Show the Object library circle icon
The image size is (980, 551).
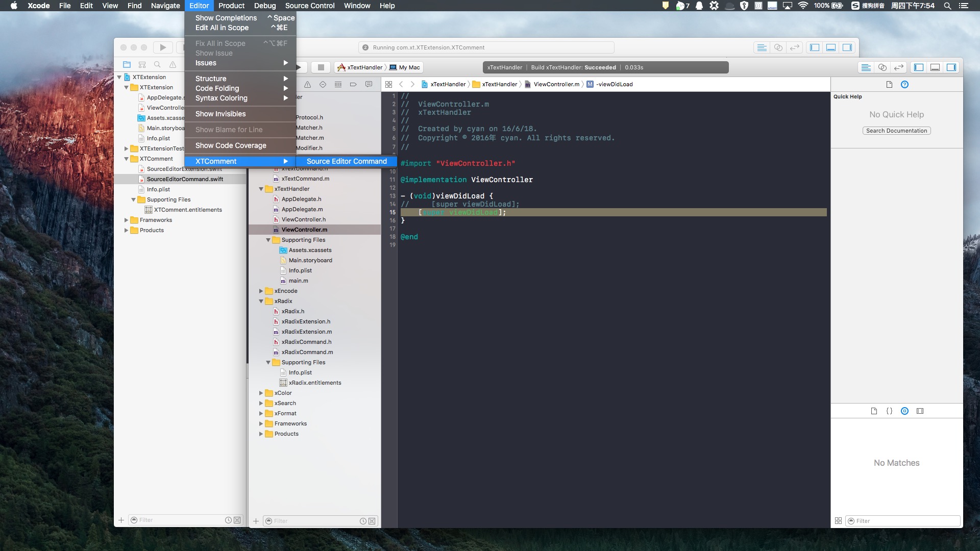[904, 411]
